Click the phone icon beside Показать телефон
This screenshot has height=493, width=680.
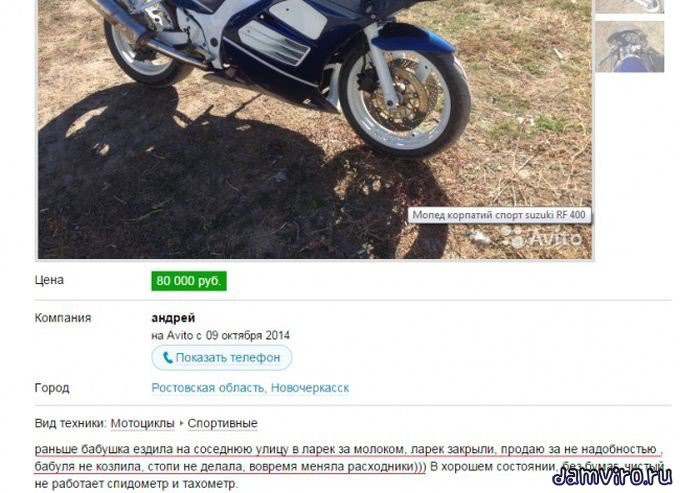click(167, 358)
